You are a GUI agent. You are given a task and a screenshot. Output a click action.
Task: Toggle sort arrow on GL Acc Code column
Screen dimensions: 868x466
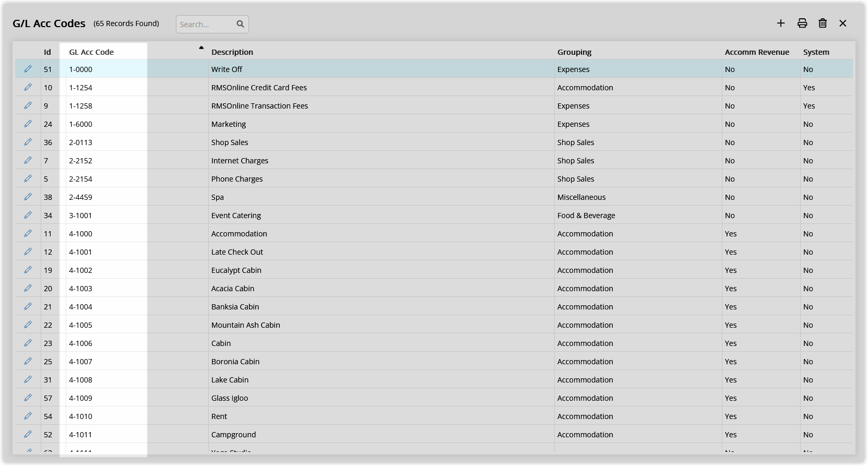click(x=201, y=48)
